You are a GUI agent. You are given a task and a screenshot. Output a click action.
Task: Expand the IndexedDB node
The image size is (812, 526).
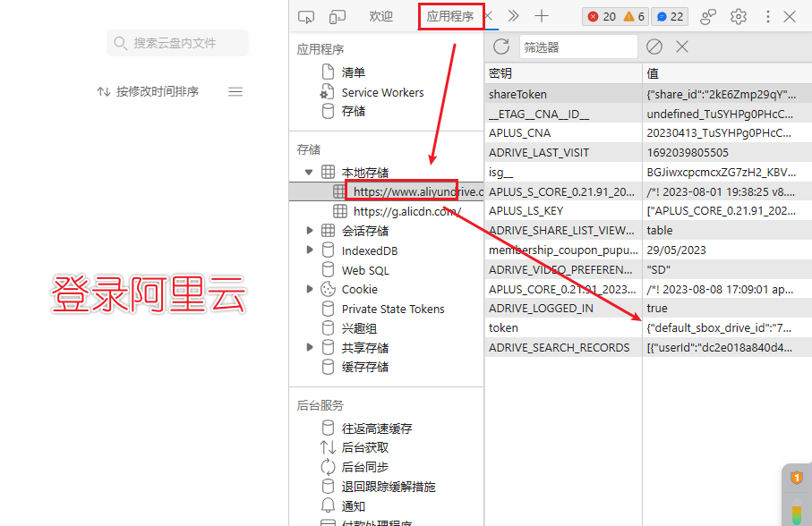(x=309, y=250)
